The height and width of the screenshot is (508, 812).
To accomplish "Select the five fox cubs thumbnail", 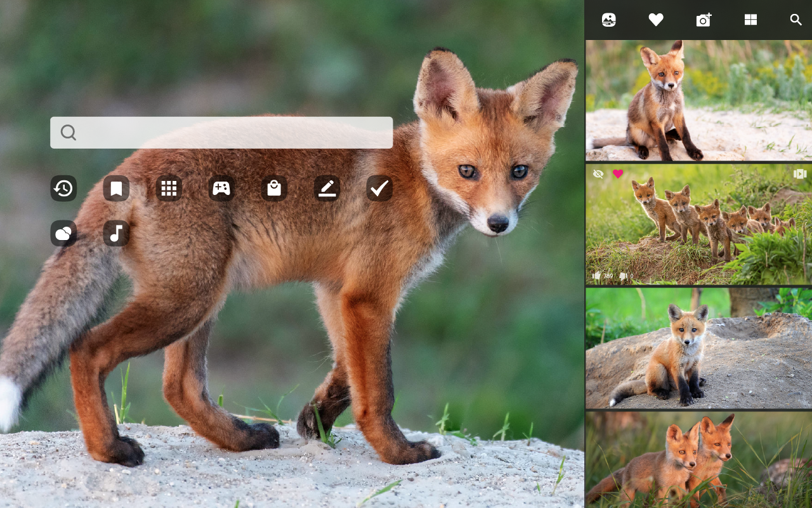I will (698, 224).
